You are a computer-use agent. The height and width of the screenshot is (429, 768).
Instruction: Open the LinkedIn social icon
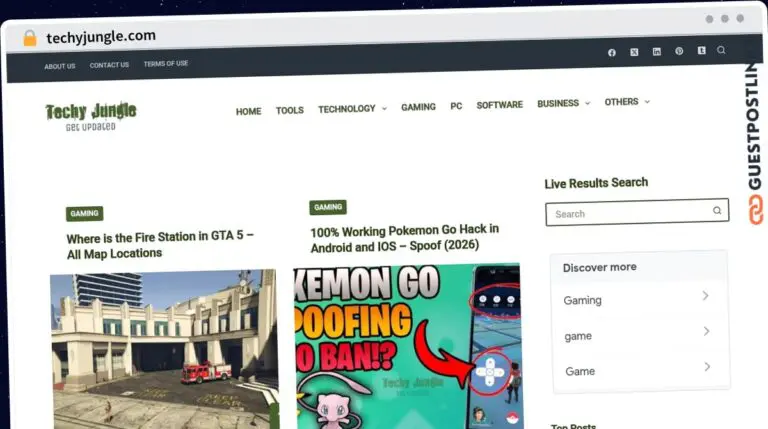pos(657,51)
